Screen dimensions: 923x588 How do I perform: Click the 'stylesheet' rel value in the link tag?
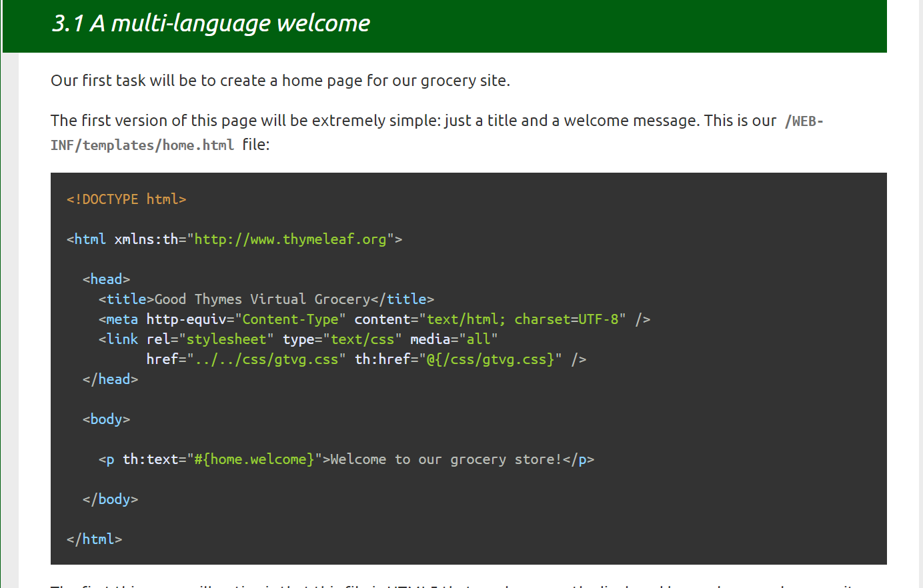click(226, 339)
